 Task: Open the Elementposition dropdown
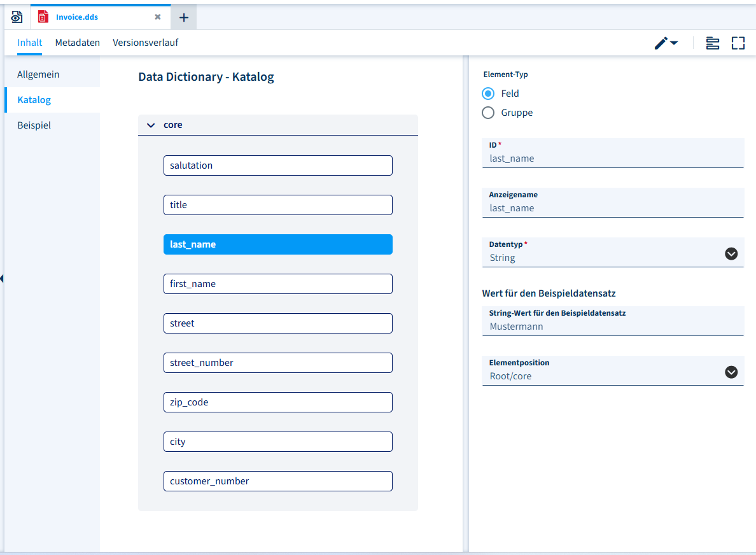731,372
